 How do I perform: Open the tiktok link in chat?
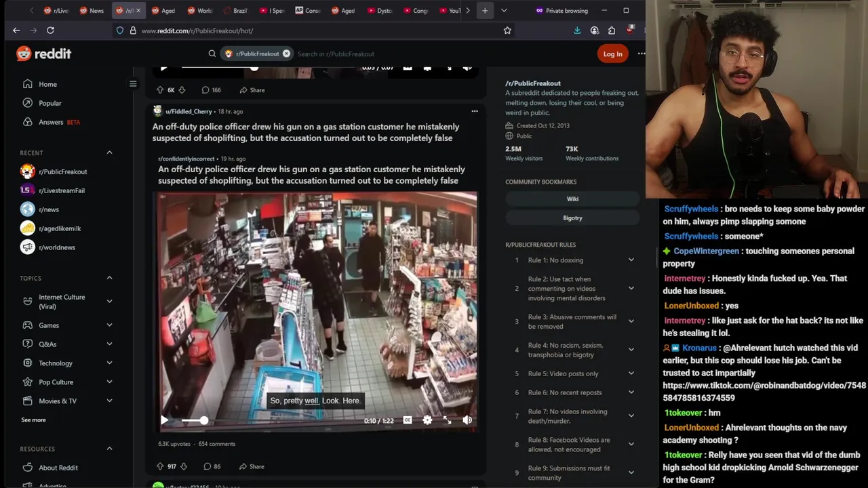(764, 391)
